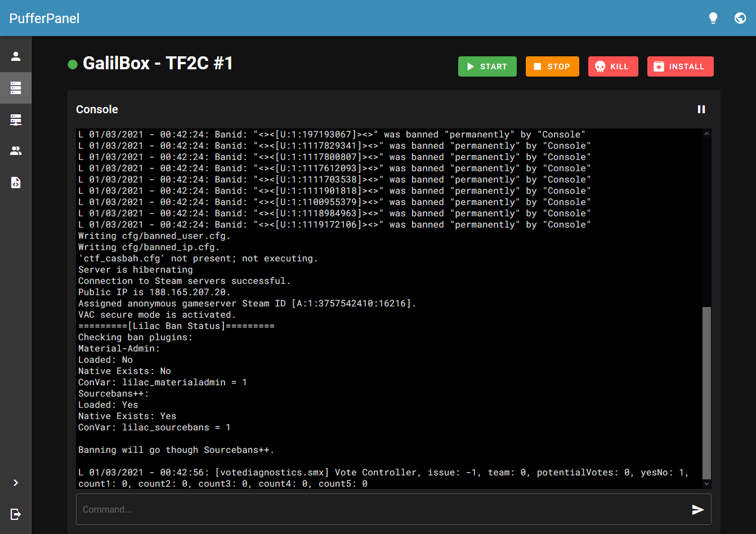Expand the sidebar with the chevron arrow
This screenshot has height=534, width=756.
pos(16,483)
